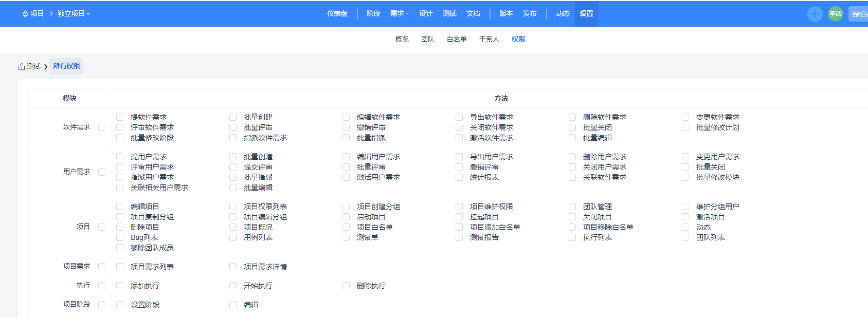Image resolution: width=868 pixels, height=318 pixels.
Task: Check the 评审软件需求 permission
Action: pos(120,127)
